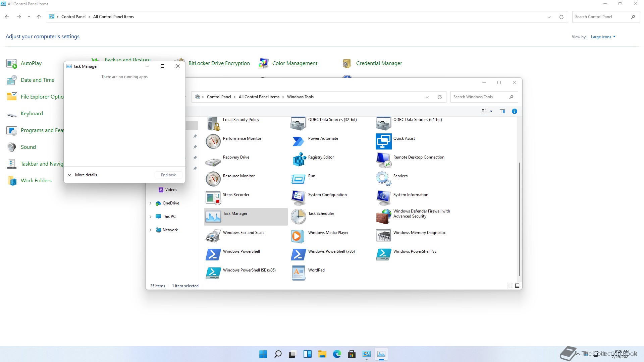Switch to large icons view in status bar
The image size is (644, 362).
point(517,286)
